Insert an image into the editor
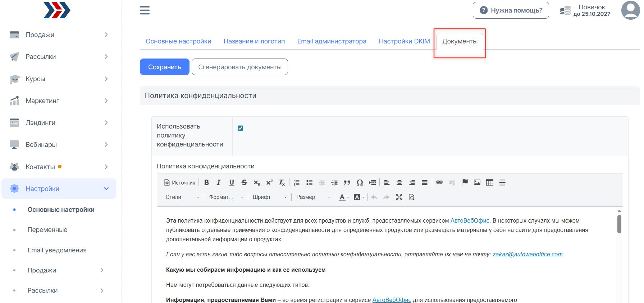This screenshot has width=644, height=303. tap(477, 182)
